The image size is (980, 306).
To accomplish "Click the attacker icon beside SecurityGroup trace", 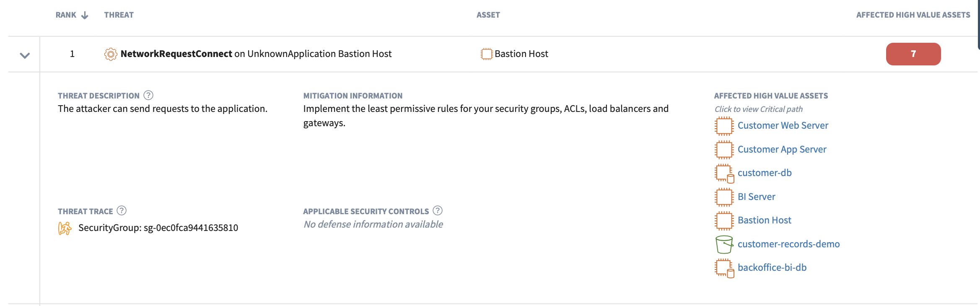I will point(65,228).
